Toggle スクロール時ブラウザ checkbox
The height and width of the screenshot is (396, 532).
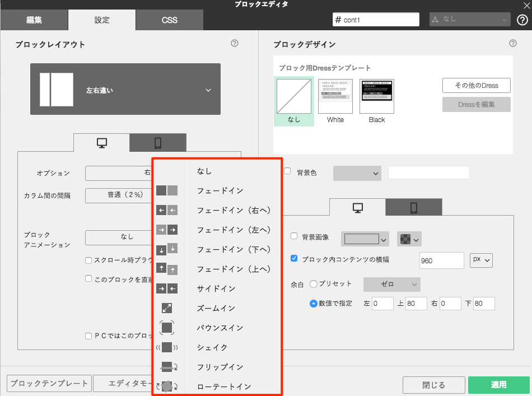(x=88, y=260)
